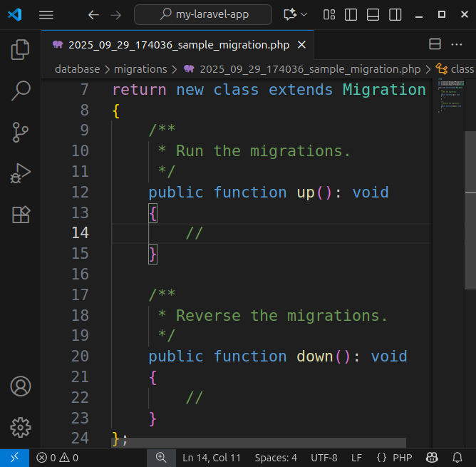Change the Spaces: 4 indentation setting
The width and height of the screenshot is (476, 467).
pyautogui.click(x=276, y=458)
